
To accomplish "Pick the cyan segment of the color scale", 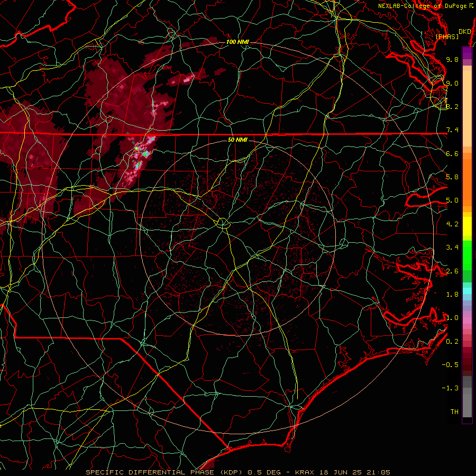I will coord(467,291).
